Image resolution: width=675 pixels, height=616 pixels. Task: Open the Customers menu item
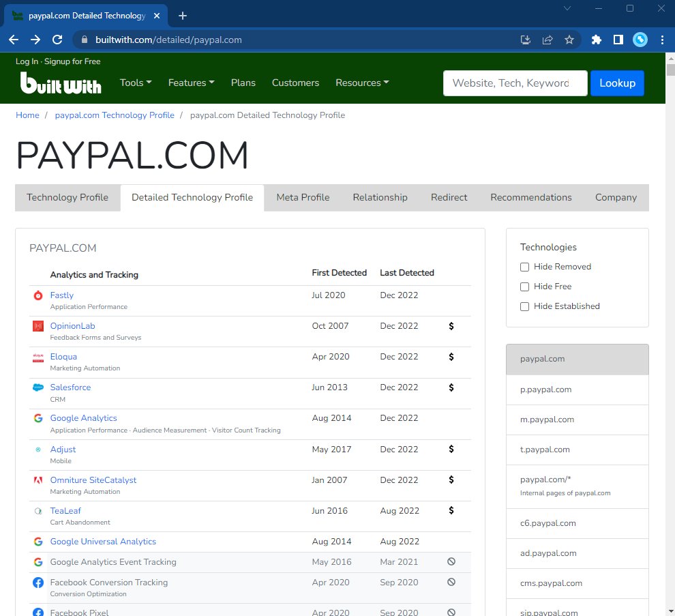[x=295, y=83]
